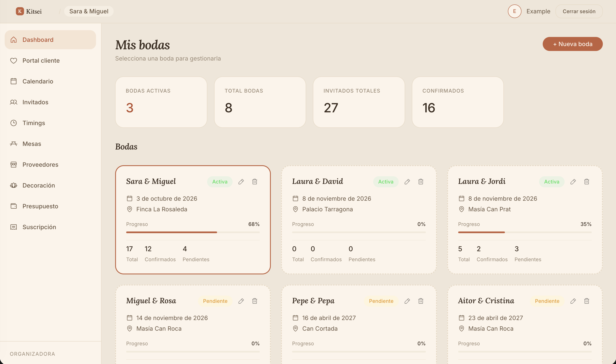616x364 pixels.
Task: Click Pendiente badge on Miguel & Rosa
Action: pyautogui.click(x=215, y=301)
